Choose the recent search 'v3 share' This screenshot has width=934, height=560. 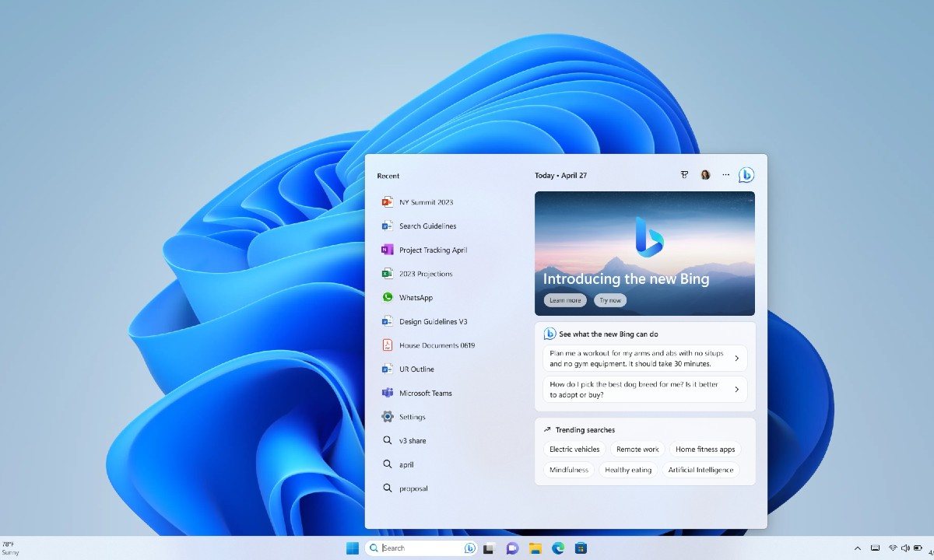point(412,441)
